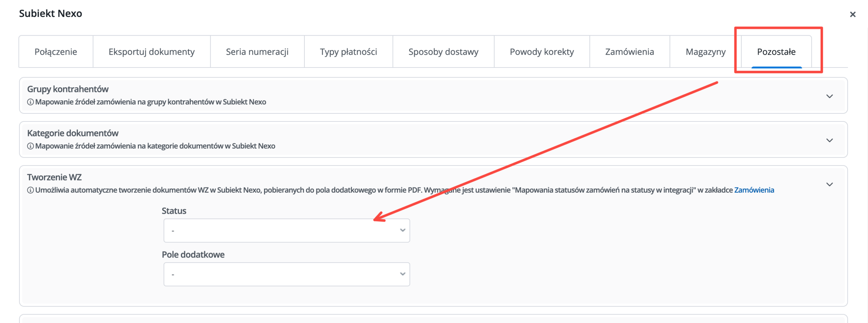The width and height of the screenshot is (868, 323).
Task: Open the Sposoby dostawy tab
Action: coord(443,52)
